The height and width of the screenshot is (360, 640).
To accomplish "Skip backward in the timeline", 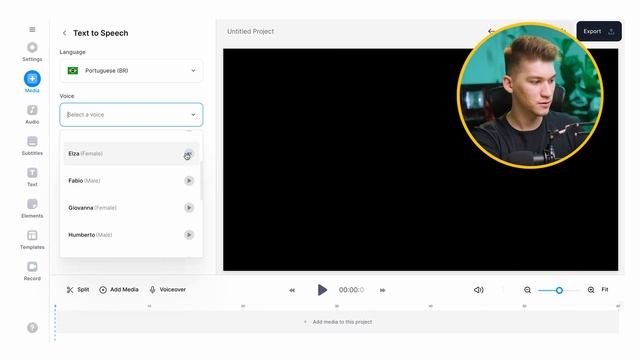I will (x=292, y=290).
